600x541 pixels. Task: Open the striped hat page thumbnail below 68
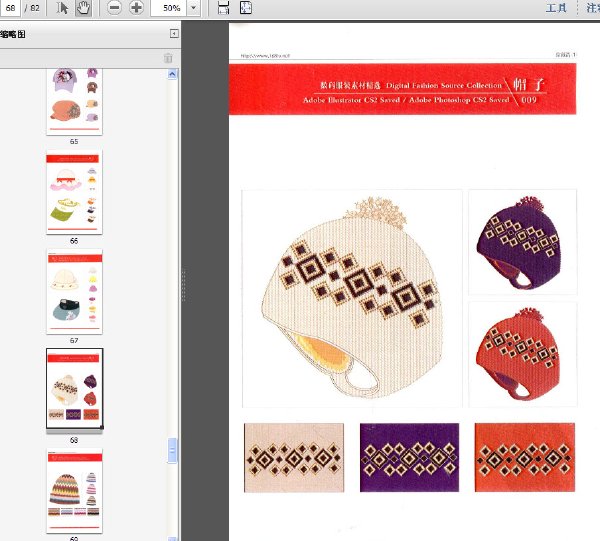(74, 492)
